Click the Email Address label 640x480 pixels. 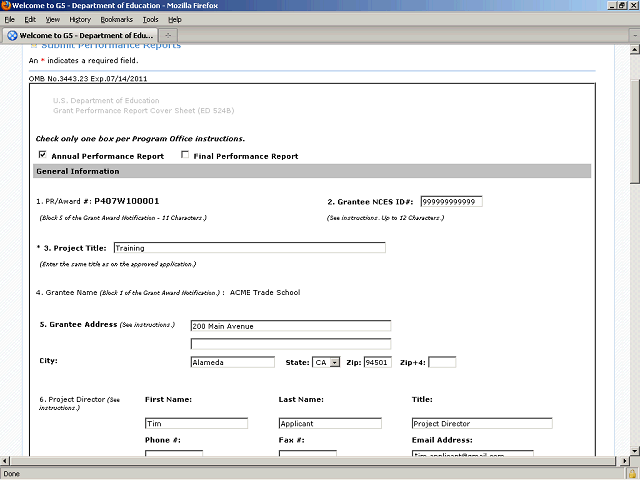pos(442,440)
